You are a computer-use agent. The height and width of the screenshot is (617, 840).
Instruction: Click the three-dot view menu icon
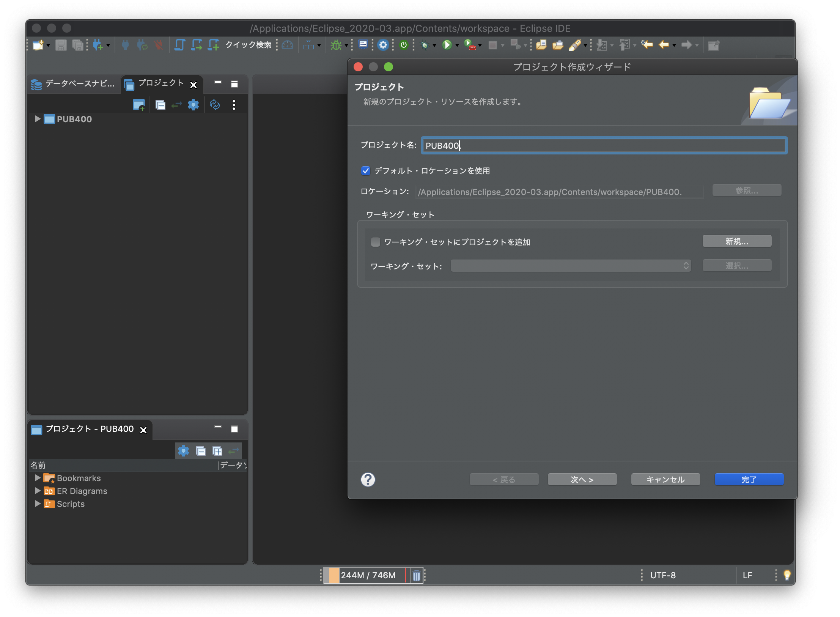tap(234, 105)
